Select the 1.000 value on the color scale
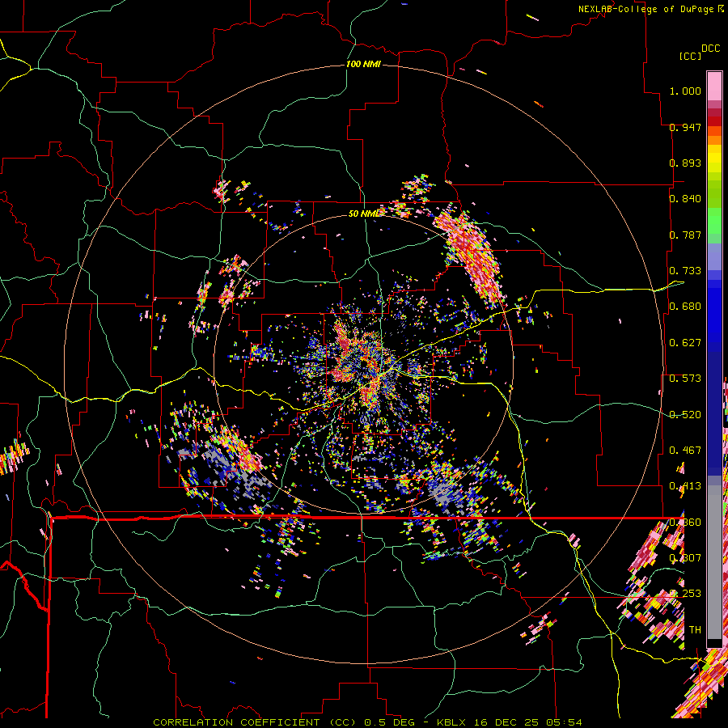Image resolution: width=728 pixels, height=728 pixels. tap(685, 91)
